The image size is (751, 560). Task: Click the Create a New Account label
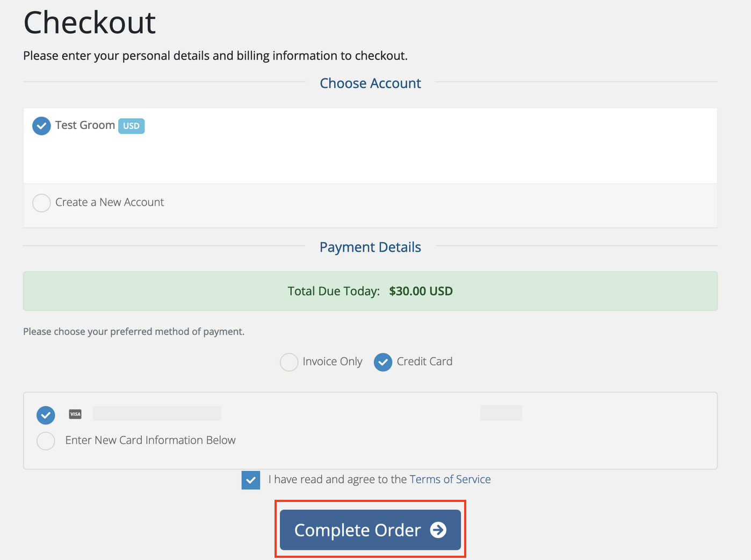click(110, 202)
